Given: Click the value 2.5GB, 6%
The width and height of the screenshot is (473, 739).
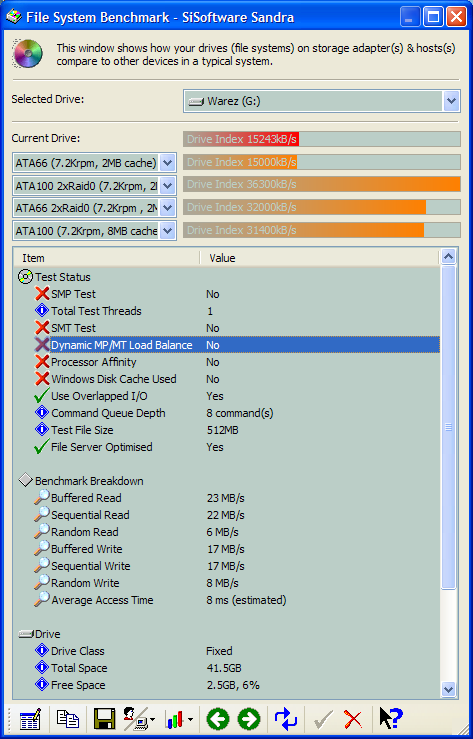Looking at the screenshot, I should click(233, 685).
